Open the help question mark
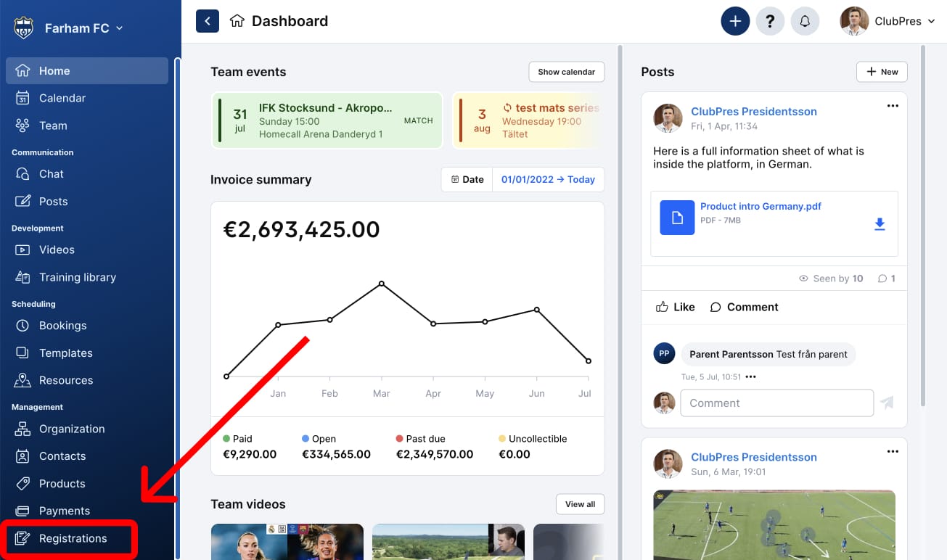Screen dimensions: 947x560 tap(770, 21)
